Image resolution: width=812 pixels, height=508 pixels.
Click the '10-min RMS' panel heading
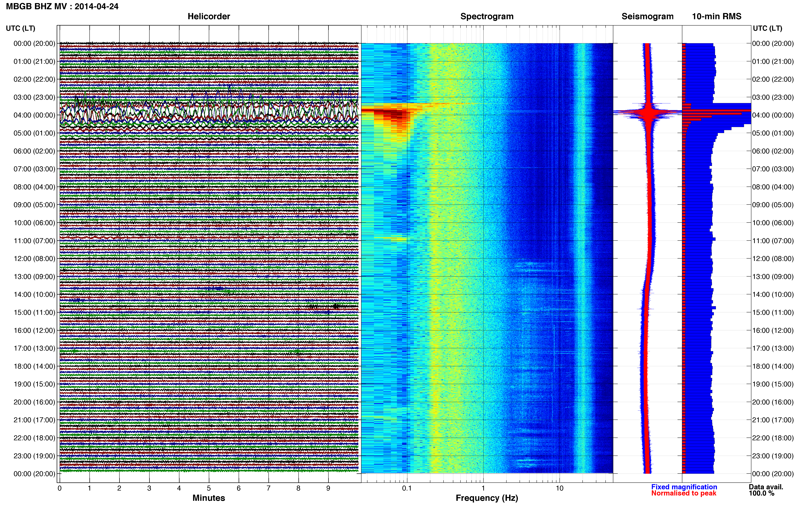[x=717, y=16]
